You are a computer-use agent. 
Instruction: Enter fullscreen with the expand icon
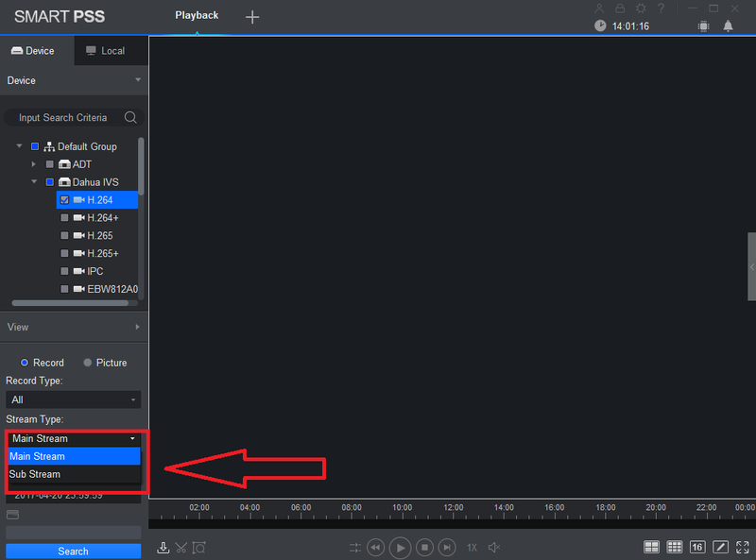[743, 547]
